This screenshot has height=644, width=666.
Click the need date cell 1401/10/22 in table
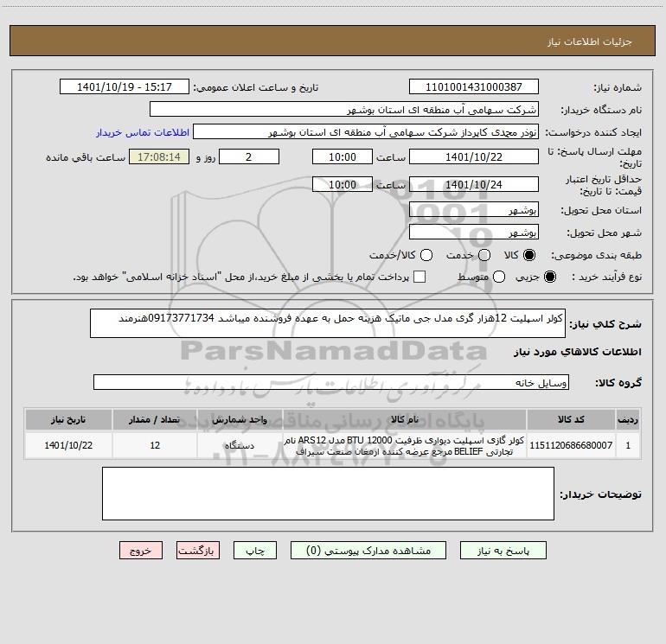coord(68,445)
